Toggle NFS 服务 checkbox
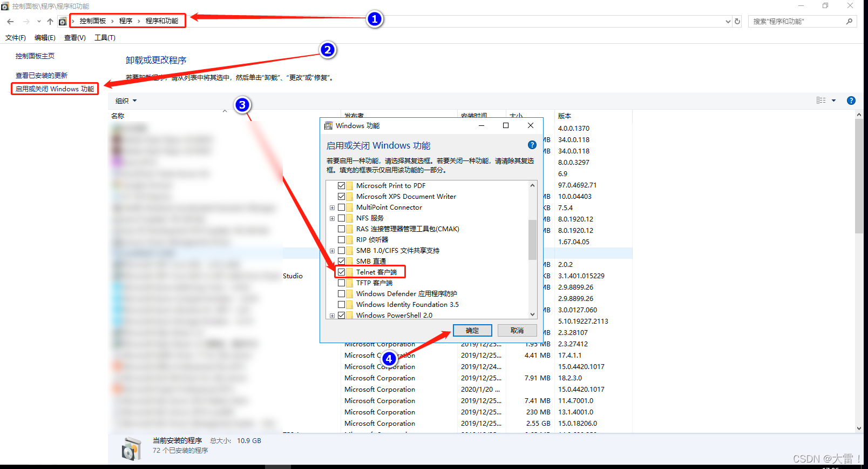This screenshot has width=868, height=469. point(341,218)
